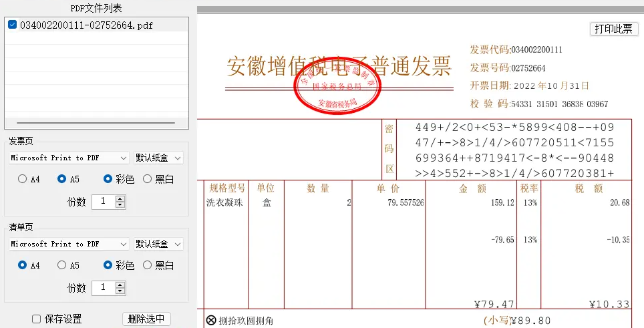The image size is (644, 328).
Task: Click the 打印此票 button
Action: [x=614, y=29]
